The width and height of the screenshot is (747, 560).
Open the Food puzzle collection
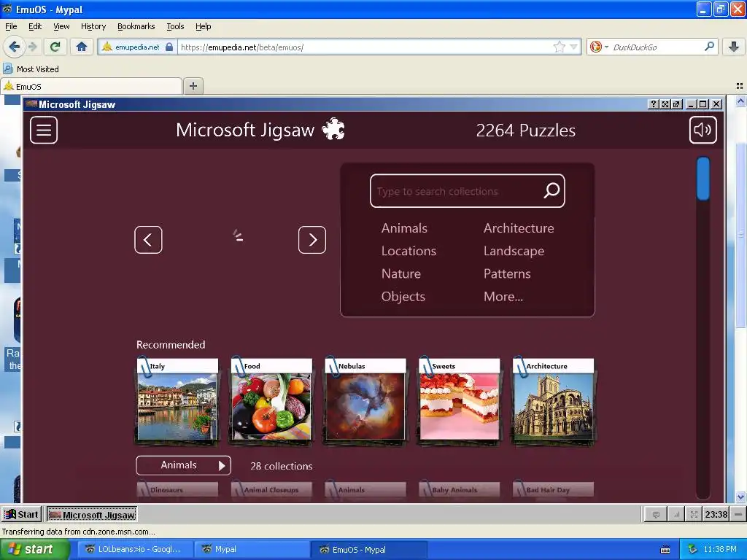(271, 402)
